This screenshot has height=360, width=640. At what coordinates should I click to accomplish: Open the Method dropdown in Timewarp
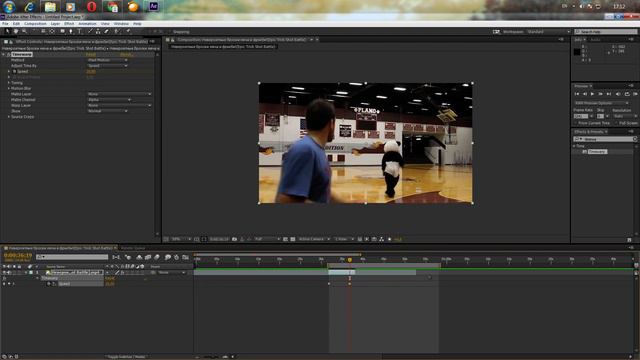pyautogui.click(x=108, y=60)
